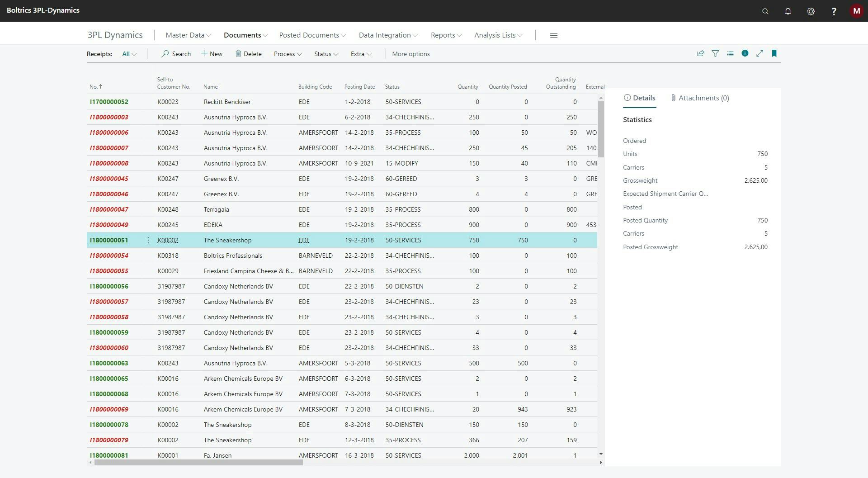Open the Extra action dropdown
868x478 pixels.
pos(361,54)
